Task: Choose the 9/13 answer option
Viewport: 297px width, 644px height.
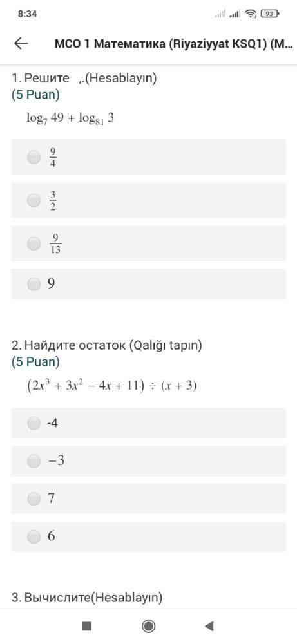Action: pyautogui.click(x=148, y=243)
